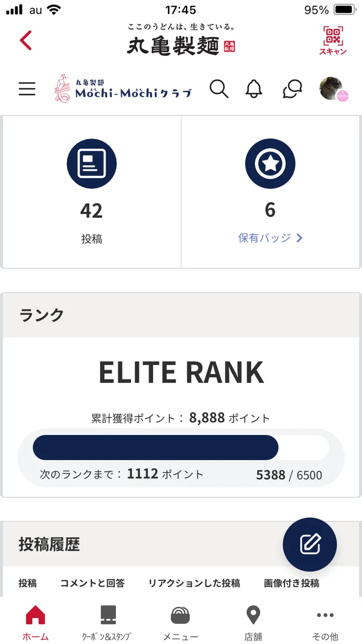Open the hamburger menu
Screen dimensions: 362x644
27,89
